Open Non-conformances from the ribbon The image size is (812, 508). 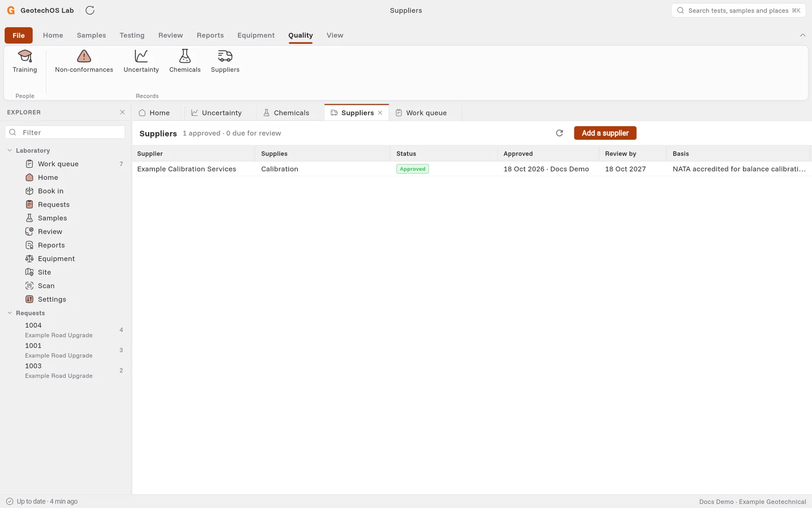[x=84, y=61]
